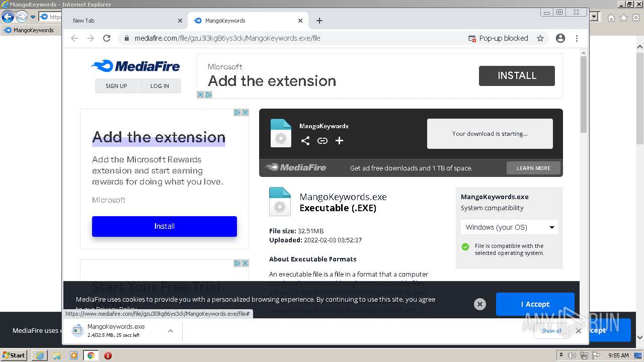This screenshot has height=362, width=644.
Task: Click the Chrome back arrow
Action: [x=74, y=38]
